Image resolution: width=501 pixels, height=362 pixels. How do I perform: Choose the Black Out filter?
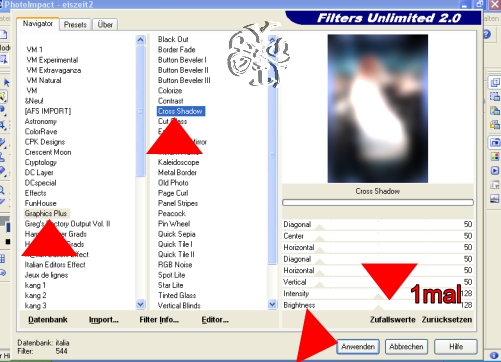[x=173, y=39]
